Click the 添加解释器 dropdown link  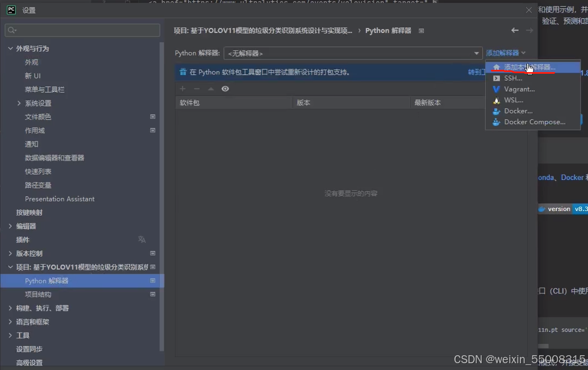coord(506,53)
